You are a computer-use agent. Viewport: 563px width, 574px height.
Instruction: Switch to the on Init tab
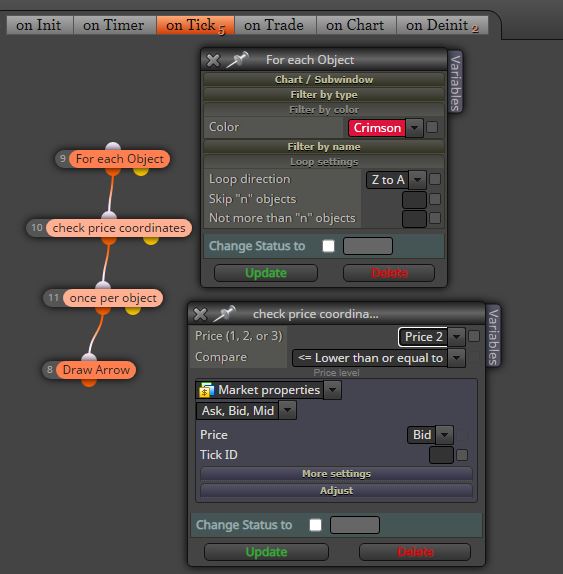click(40, 25)
